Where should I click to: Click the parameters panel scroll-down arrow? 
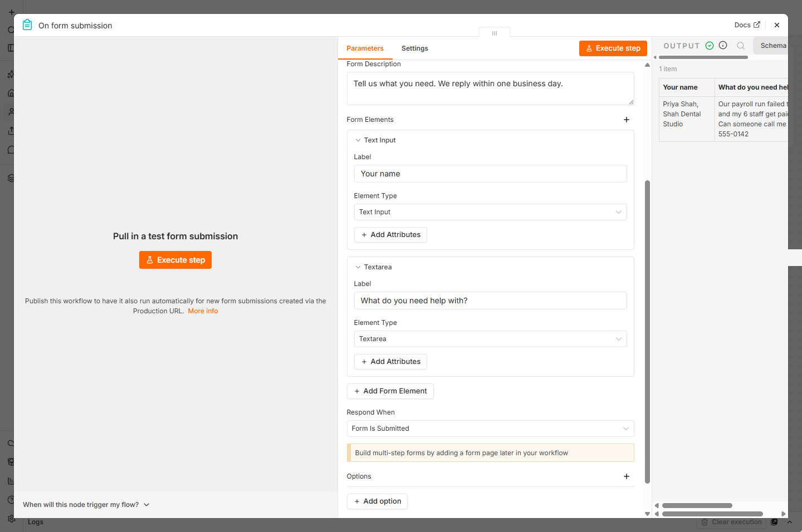[x=647, y=514]
